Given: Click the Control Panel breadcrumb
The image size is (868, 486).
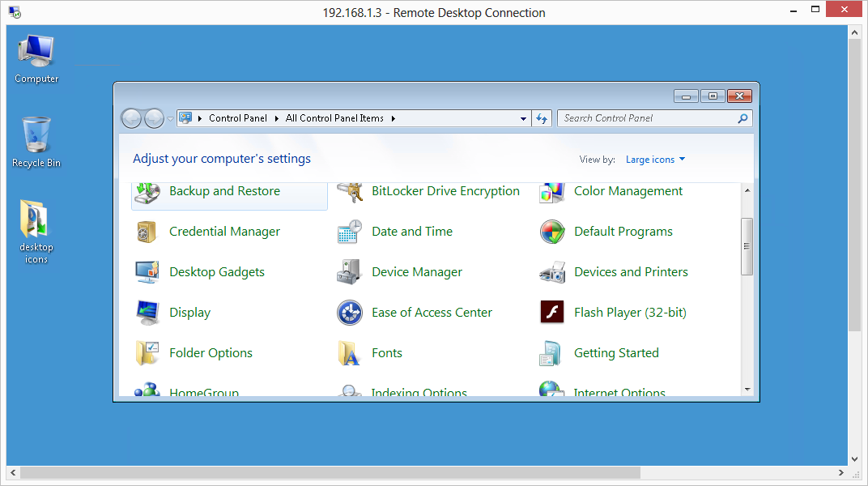Looking at the screenshot, I should (238, 118).
